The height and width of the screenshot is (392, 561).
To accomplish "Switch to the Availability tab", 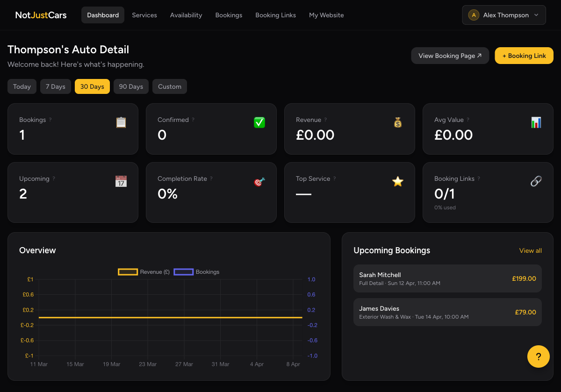I will pyautogui.click(x=186, y=15).
